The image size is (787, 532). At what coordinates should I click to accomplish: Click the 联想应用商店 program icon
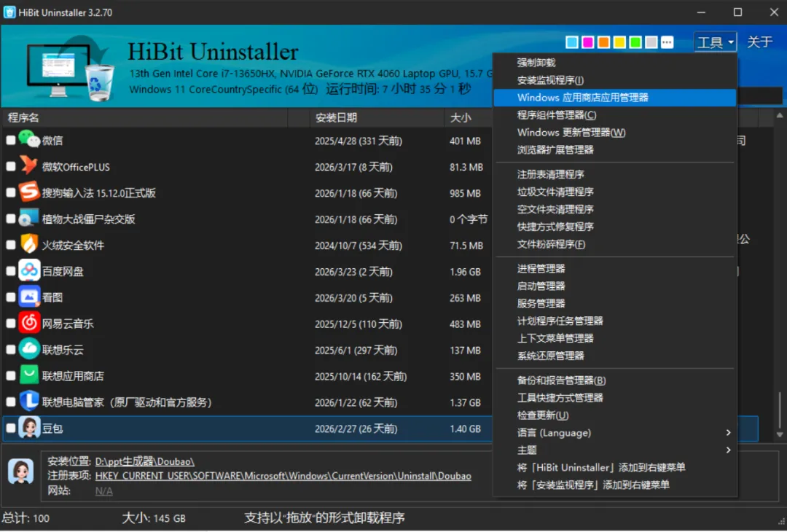29,375
